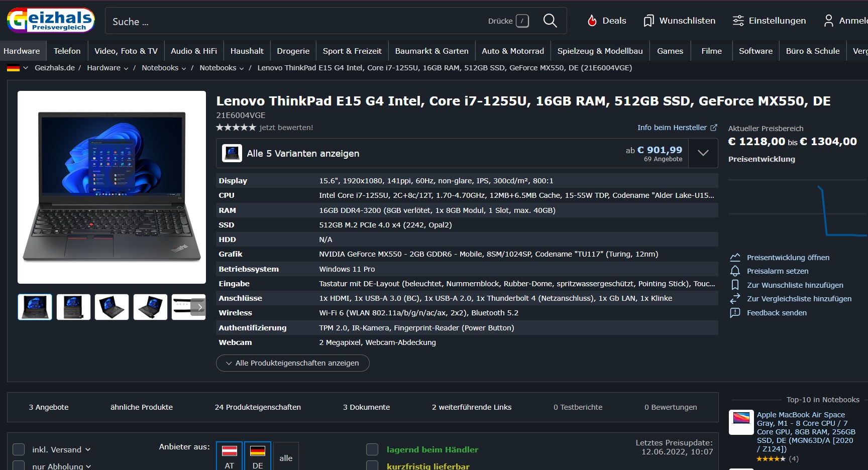The image size is (868, 470).
Task: Select the second product thumbnail
Action: click(x=73, y=307)
